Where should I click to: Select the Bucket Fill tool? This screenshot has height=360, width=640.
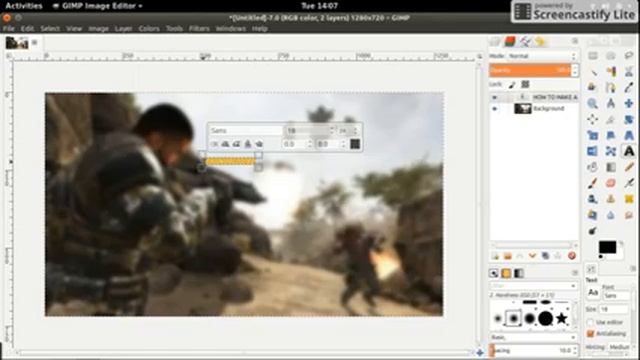(593, 167)
